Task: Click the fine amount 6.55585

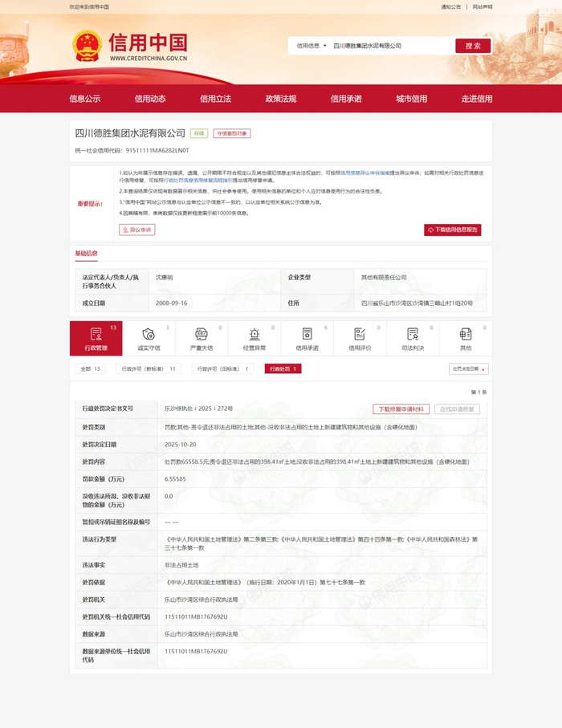Action: tap(175, 478)
